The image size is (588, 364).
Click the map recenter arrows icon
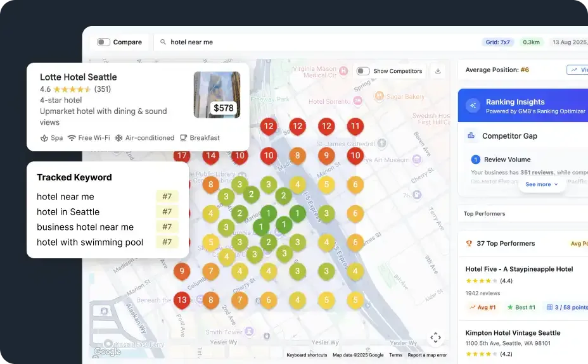click(435, 337)
